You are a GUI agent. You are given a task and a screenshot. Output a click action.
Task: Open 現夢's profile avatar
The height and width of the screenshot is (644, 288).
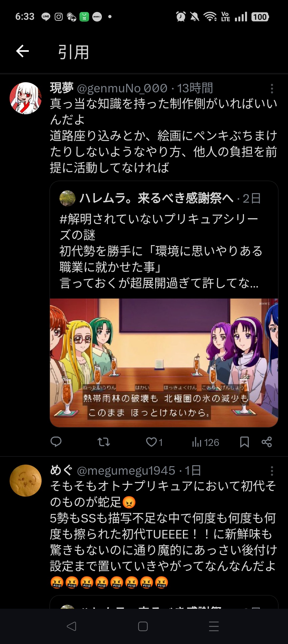point(26,98)
